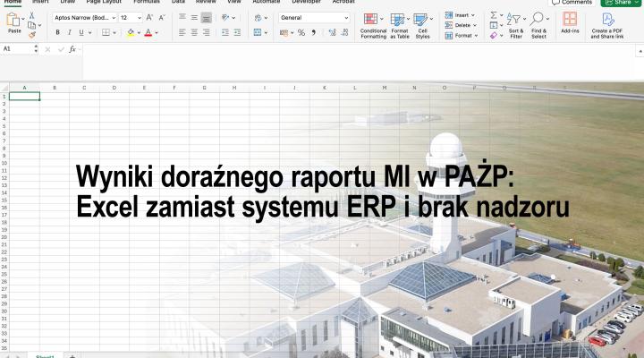Top align cell contents

182,17
